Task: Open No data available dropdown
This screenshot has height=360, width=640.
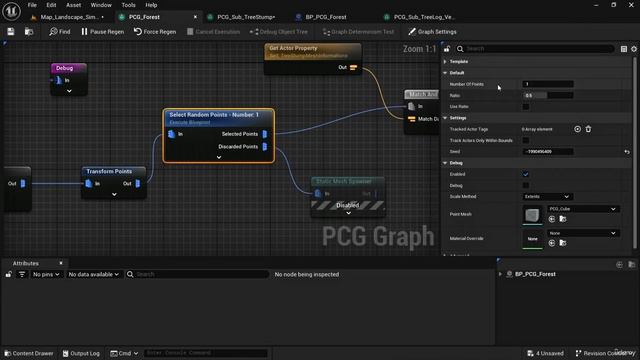Action: click(93, 274)
